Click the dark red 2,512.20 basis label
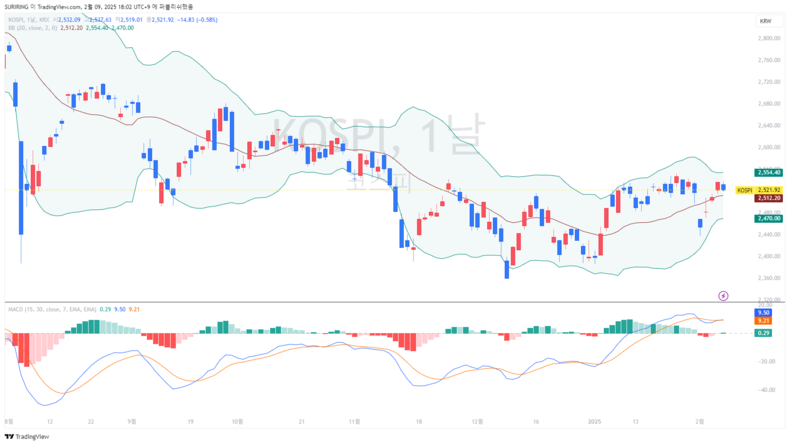The image size is (790, 445). (x=768, y=198)
